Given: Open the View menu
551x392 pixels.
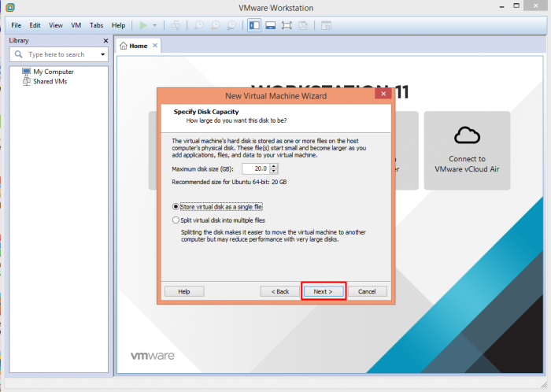Looking at the screenshot, I should click(56, 25).
